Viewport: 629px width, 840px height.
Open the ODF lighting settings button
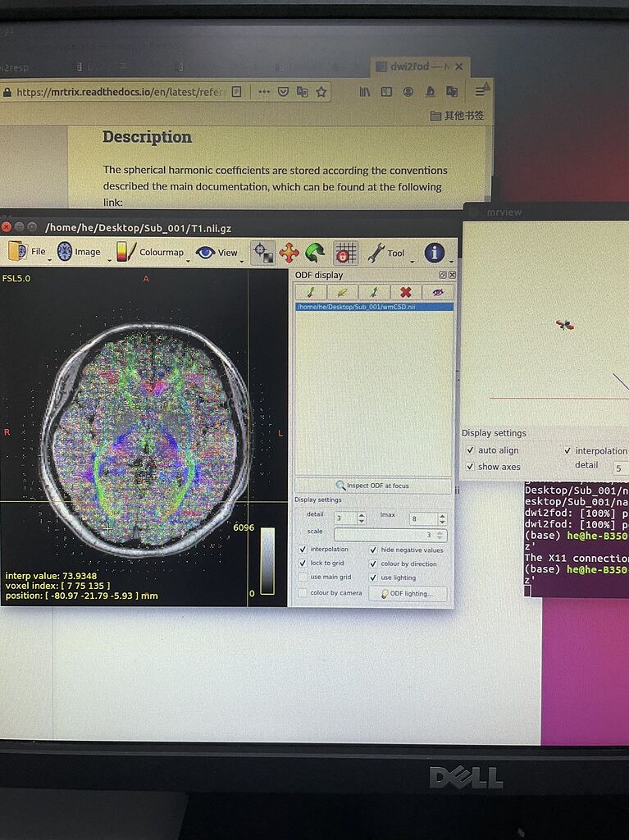(x=408, y=593)
